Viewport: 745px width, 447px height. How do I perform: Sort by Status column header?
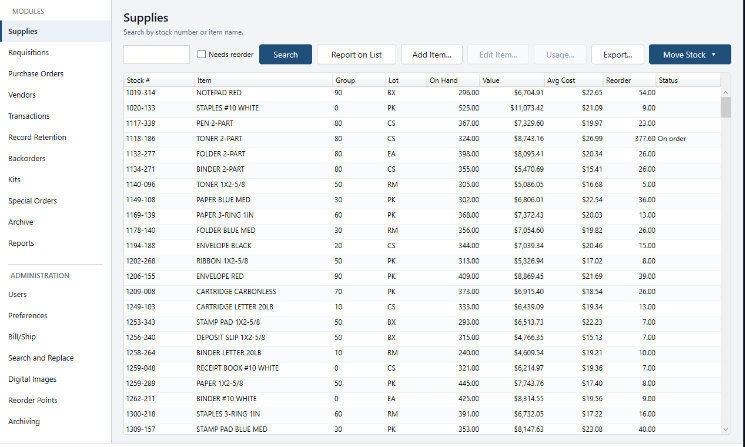688,80
